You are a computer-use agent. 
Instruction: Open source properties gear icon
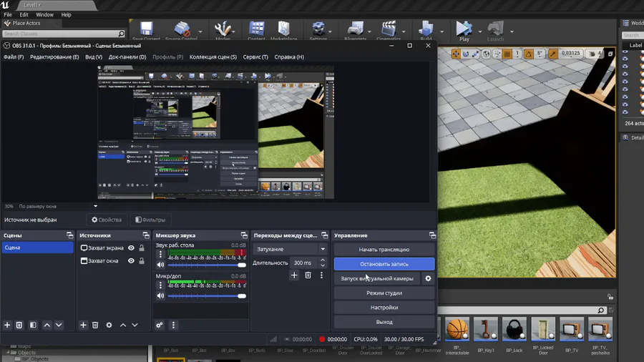(109, 325)
